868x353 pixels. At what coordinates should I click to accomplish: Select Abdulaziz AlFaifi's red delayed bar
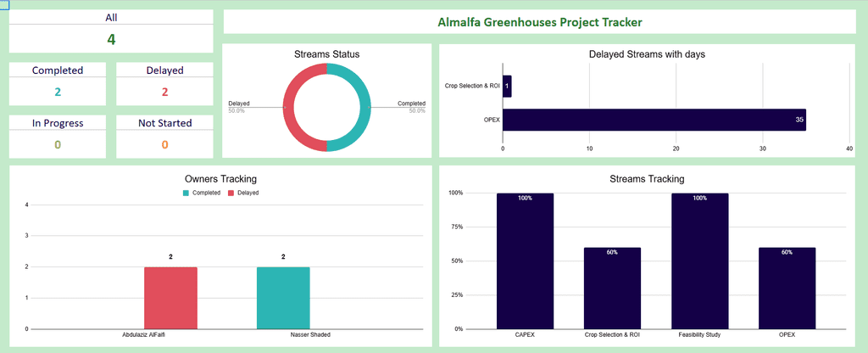(x=170, y=298)
